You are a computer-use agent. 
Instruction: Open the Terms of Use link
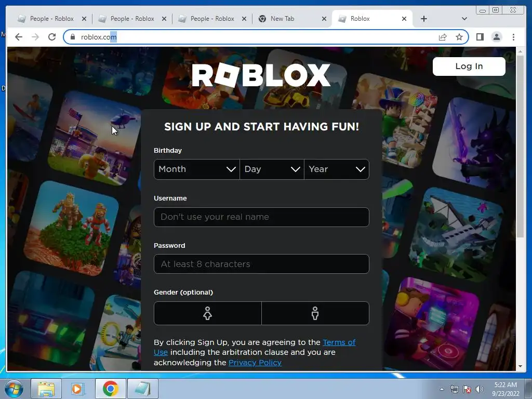pyautogui.click(x=339, y=342)
